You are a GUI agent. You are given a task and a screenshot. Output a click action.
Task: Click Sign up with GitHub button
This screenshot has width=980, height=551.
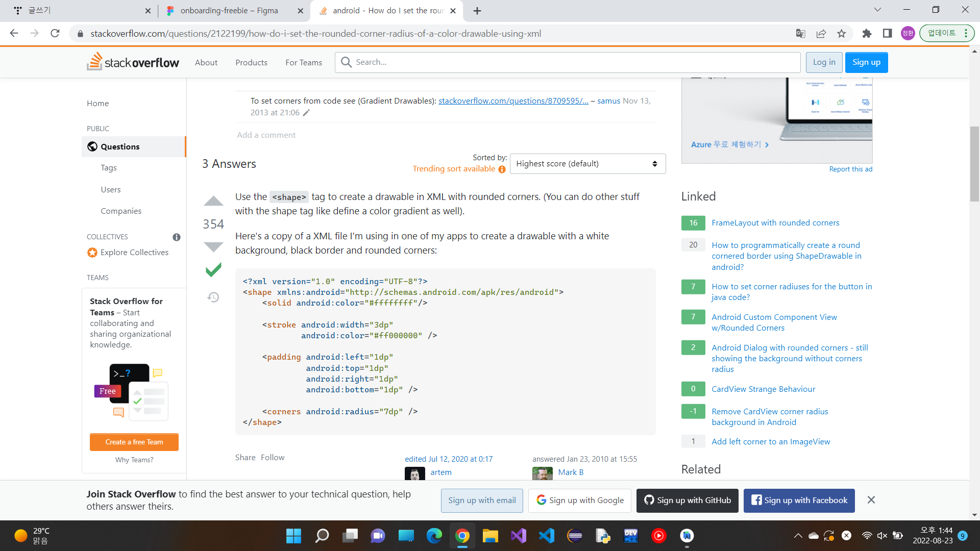(x=687, y=500)
